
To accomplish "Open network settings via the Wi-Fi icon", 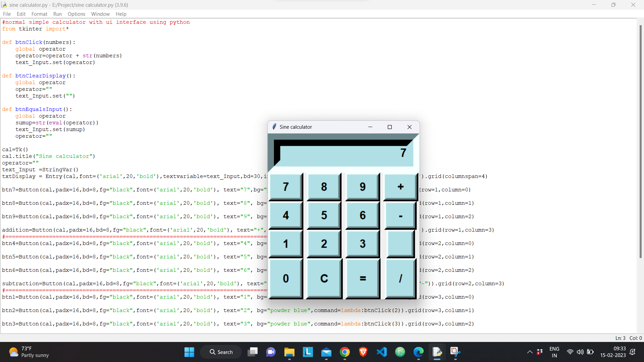I will click(570, 352).
